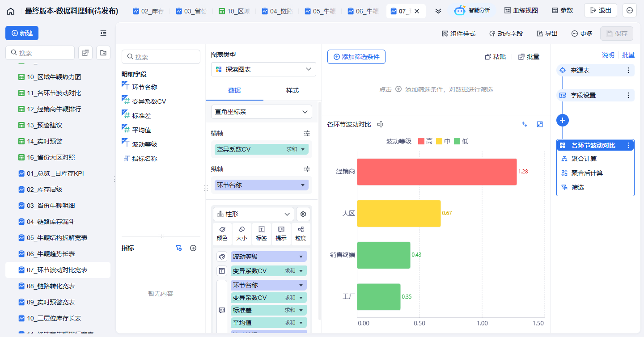
Task: Add a new 指标 with plus icon
Action: (x=193, y=248)
